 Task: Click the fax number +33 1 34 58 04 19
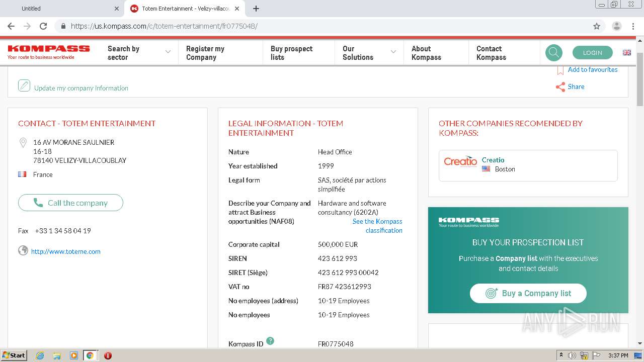tap(63, 231)
